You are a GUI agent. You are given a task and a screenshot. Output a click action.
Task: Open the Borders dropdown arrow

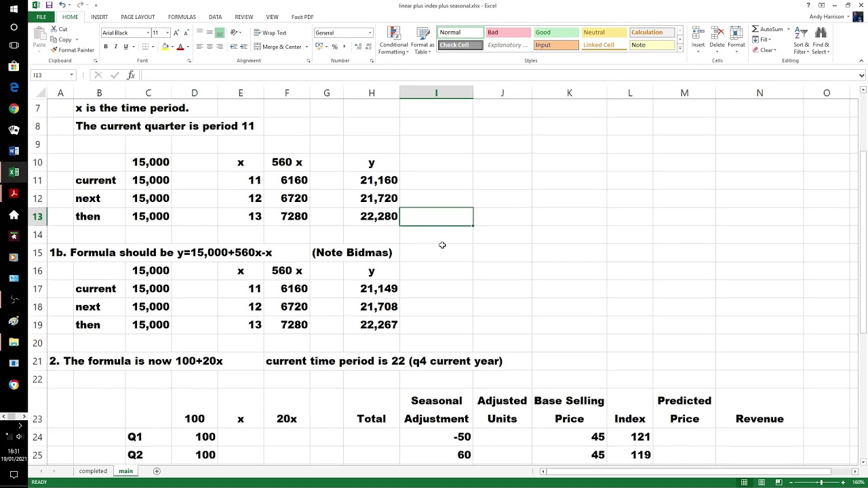click(x=153, y=47)
